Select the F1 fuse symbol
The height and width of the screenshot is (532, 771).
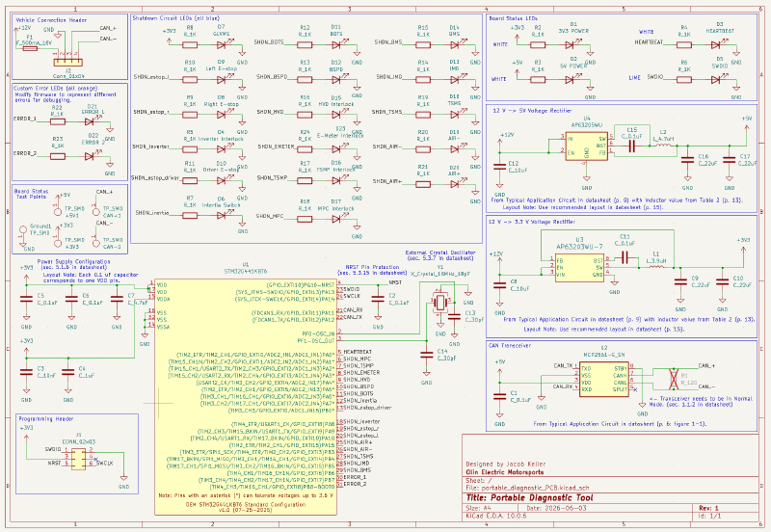click(x=31, y=49)
